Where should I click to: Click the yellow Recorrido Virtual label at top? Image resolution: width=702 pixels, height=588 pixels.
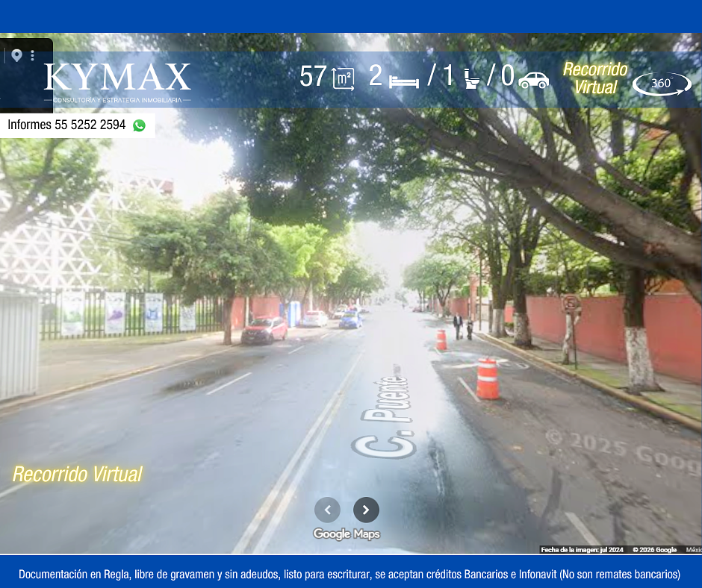(x=595, y=78)
